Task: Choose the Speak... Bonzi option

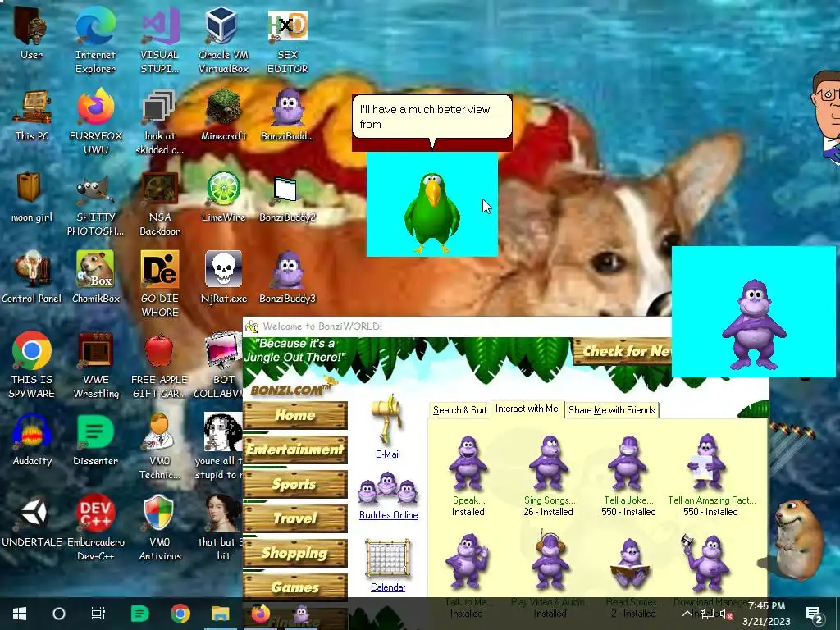Action: (x=468, y=477)
